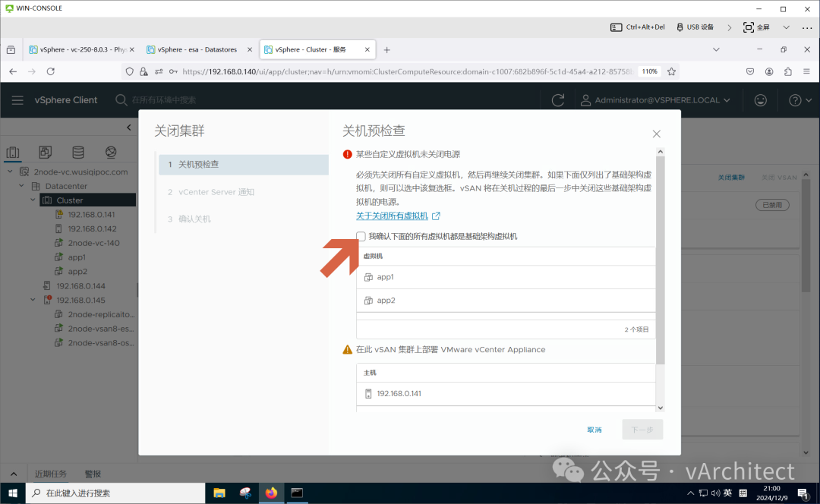Open the 警报 tab at bottom
The image size is (820, 504).
coord(93,474)
